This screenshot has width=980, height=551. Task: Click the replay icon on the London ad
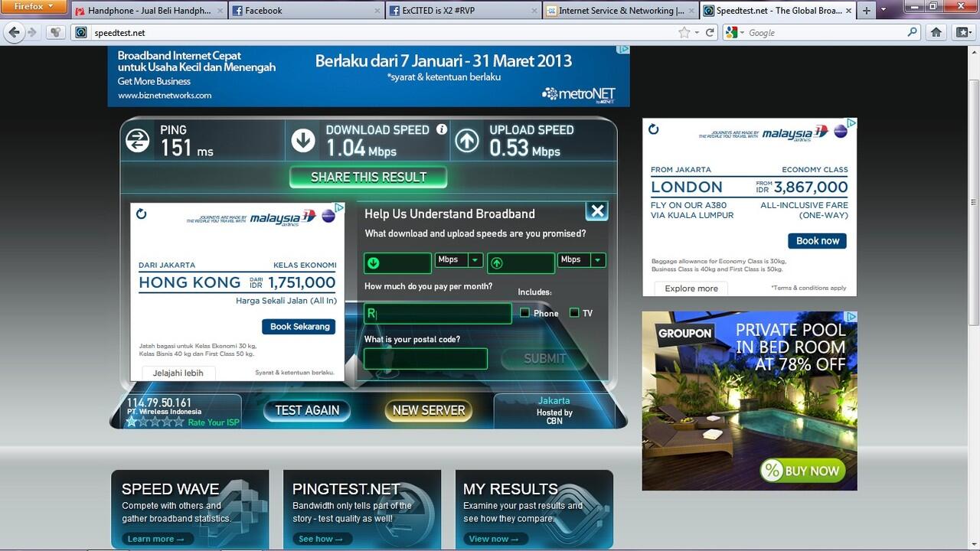click(653, 129)
